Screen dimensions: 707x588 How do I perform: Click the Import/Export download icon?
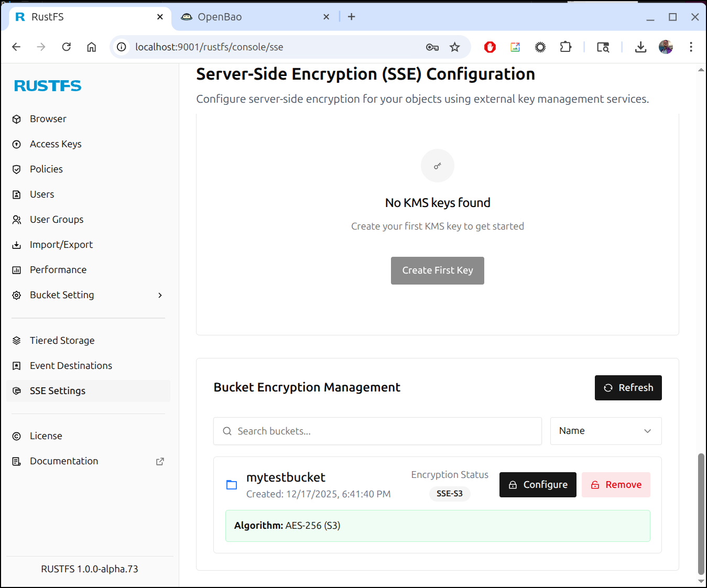[17, 245]
